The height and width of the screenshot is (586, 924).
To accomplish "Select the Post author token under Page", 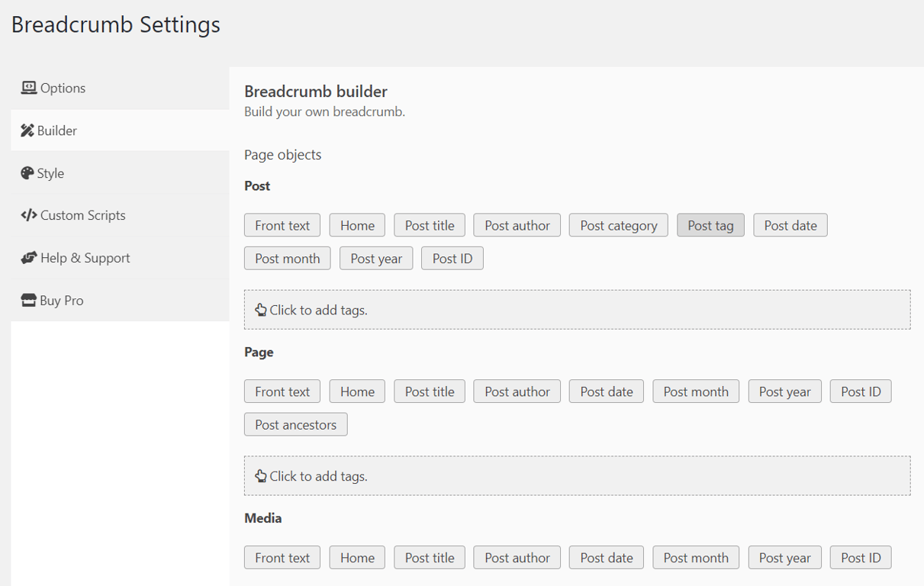I will coord(517,391).
